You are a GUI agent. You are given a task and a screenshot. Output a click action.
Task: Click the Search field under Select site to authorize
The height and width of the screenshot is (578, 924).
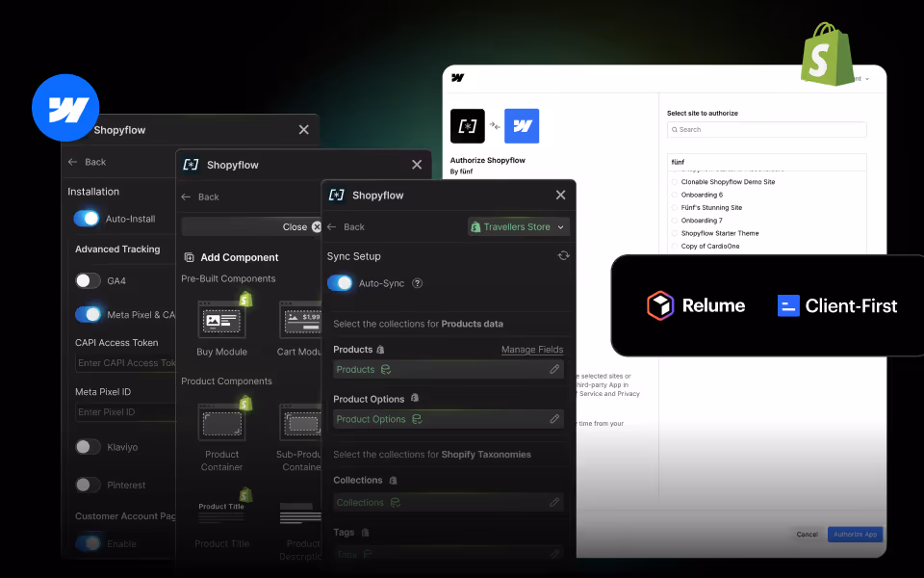point(767,130)
